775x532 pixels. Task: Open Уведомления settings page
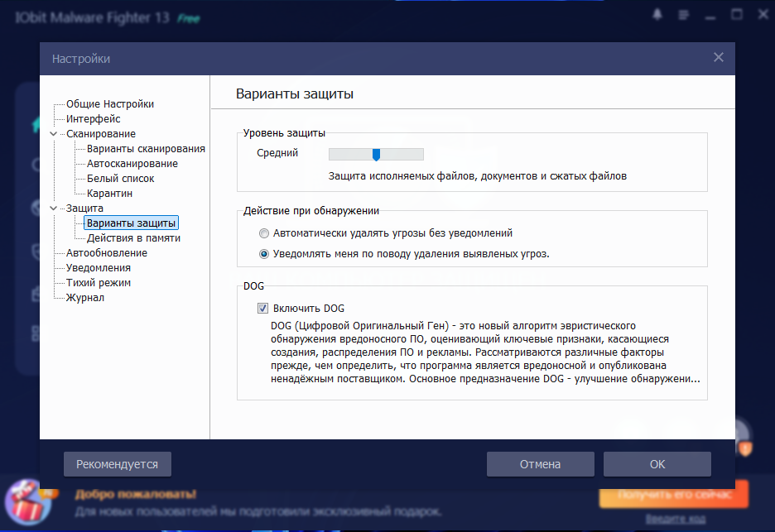tap(98, 268)
